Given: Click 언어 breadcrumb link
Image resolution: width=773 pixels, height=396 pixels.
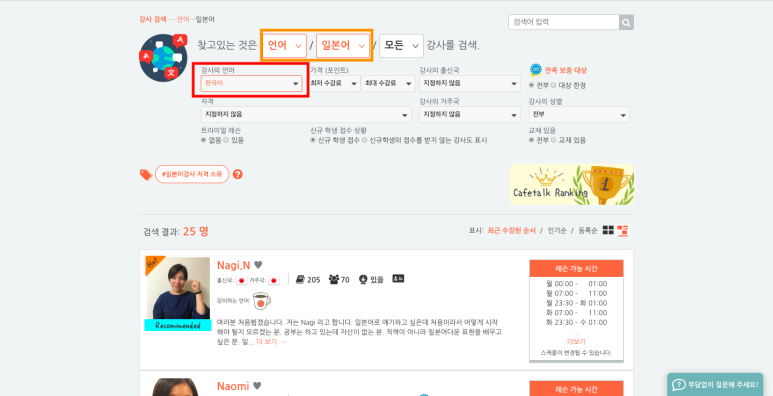Looking at the screenshot, I should pyautogui.click(x=183, y=20).
